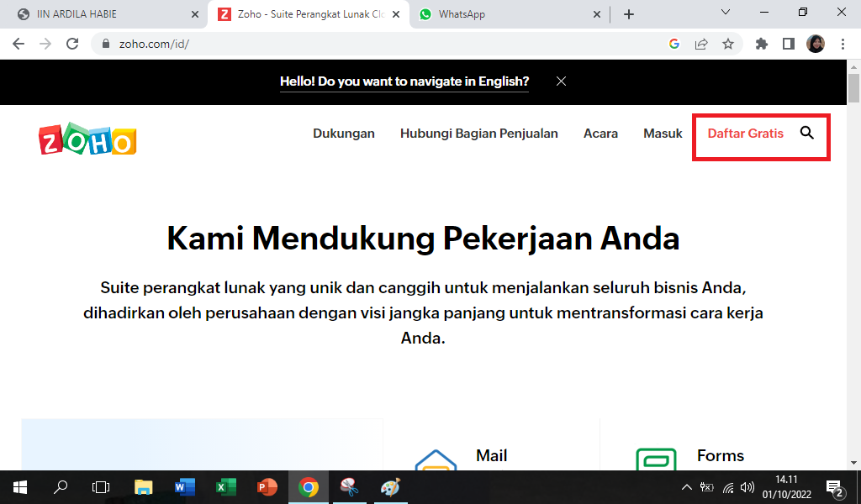Open Task View on the taskbar

pyautogui.click(x=101, y=487)
